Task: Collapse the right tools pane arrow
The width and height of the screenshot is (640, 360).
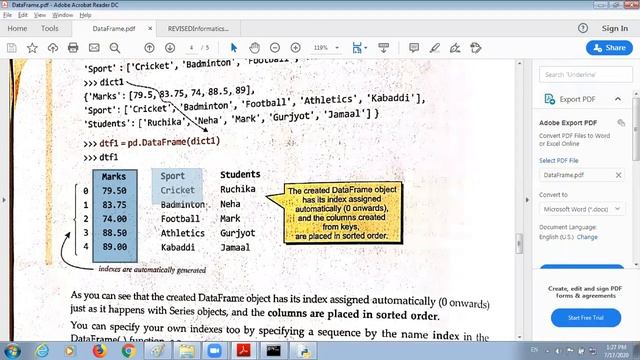Action: pos(527,200)
